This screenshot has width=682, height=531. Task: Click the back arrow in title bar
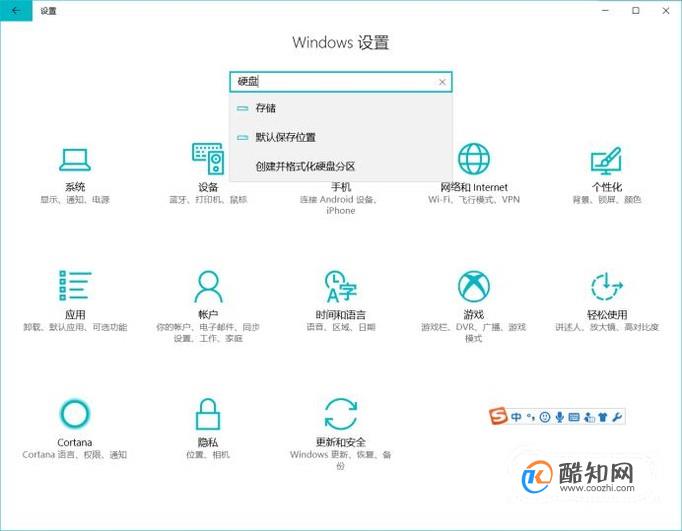point(16,10)
